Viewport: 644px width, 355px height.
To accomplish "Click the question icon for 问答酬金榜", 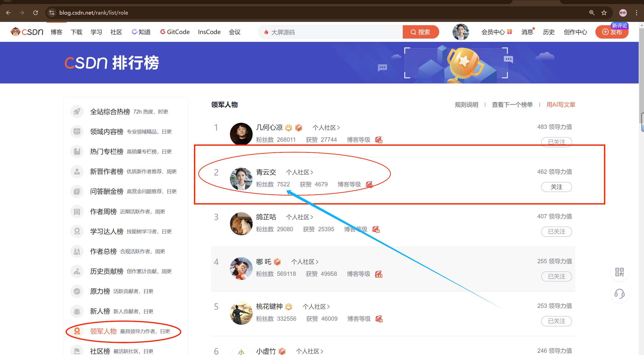I will point(77,192).
